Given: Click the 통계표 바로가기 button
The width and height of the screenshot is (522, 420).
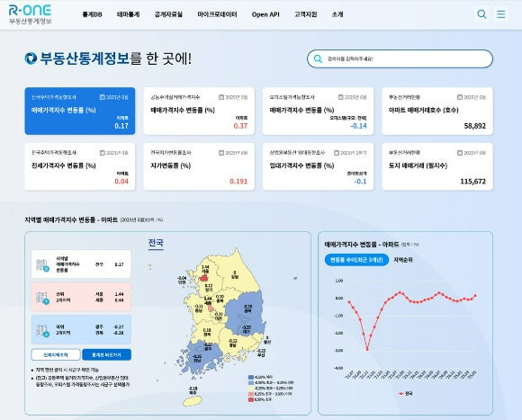Looking at the screenshot, I should pyautogui.click(x=106, y=355).
